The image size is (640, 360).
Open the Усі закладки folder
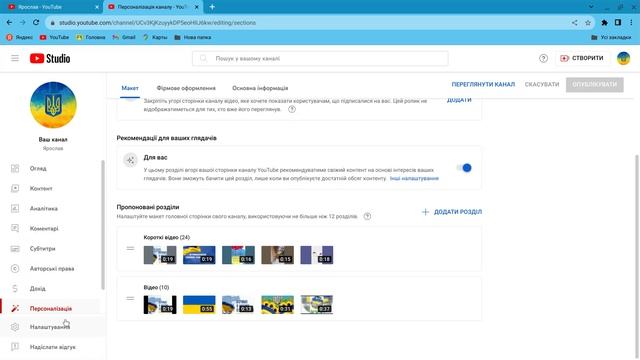click(611, 37)
